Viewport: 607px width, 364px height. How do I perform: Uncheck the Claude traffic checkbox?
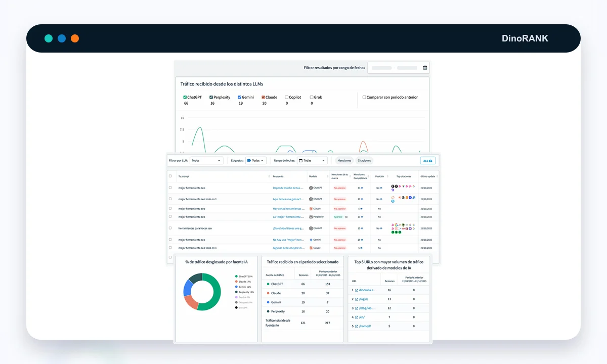(x=264, y=97)
